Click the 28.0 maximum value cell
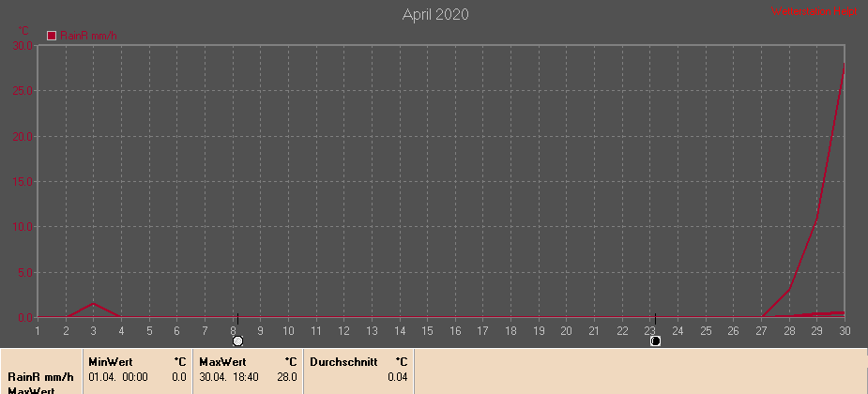 point(287,377)
